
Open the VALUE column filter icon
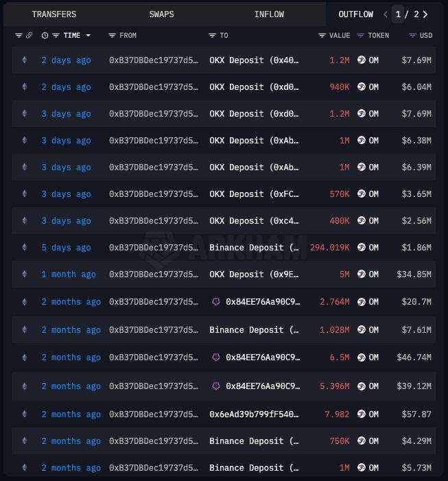[322, 36]
